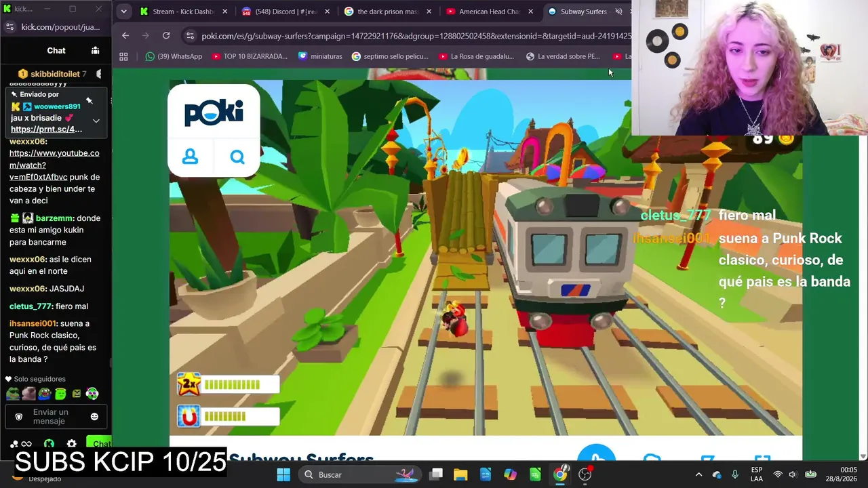Open File Explorer from the taskbar
This screenshot has height=488, width=868.
click(460, 474)
